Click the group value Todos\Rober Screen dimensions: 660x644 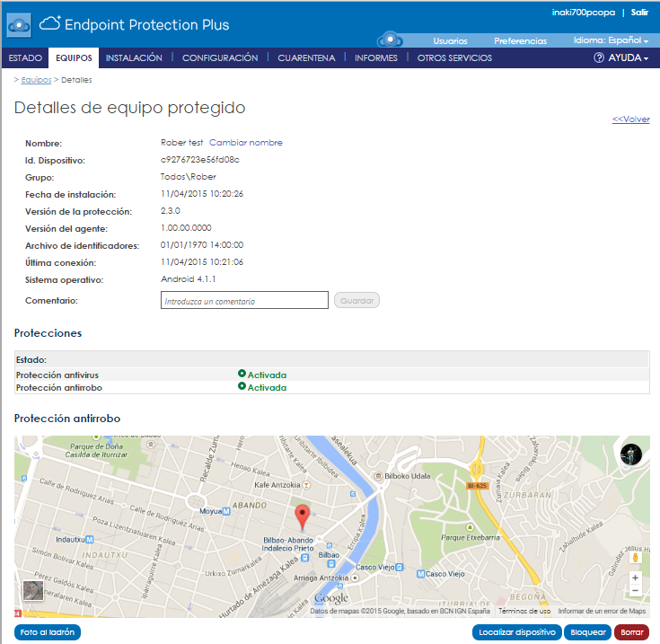click(x=189, y=177)
